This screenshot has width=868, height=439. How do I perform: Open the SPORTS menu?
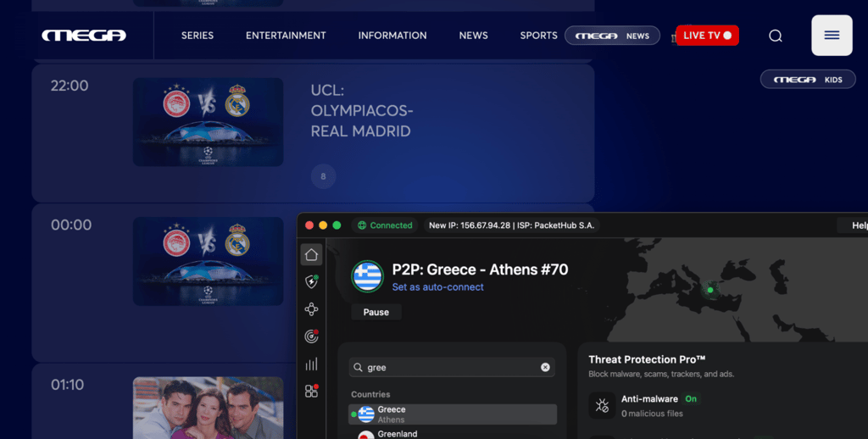tap(538, 36)
